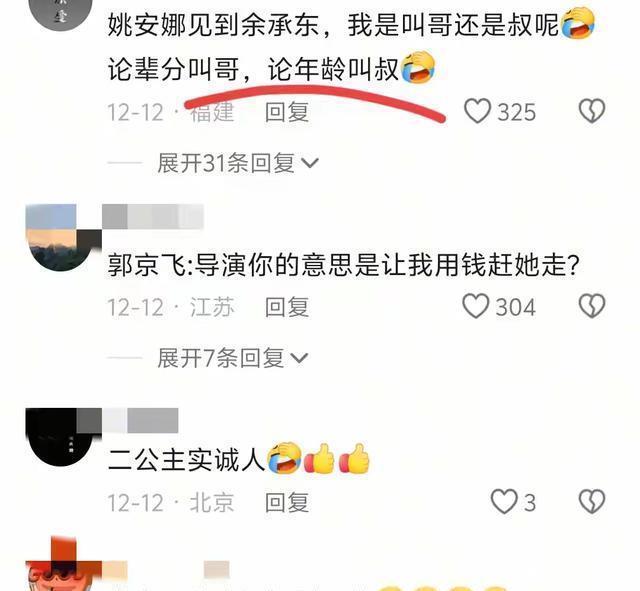This screenshot has height=591, width=640.
Task: Like the comment with 304 likes
Action: [x=476, y=306]
